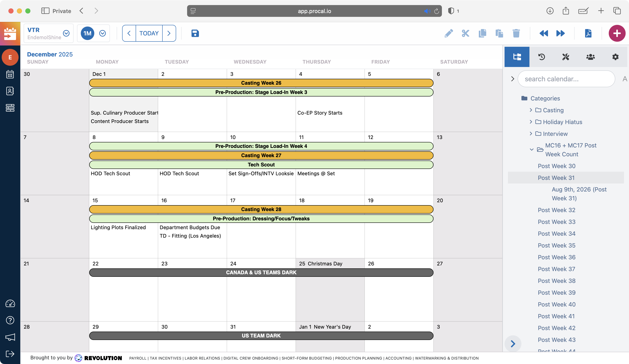
Task: Expand the Interview category
Action: pyautogui.click(x=531, y=133)
